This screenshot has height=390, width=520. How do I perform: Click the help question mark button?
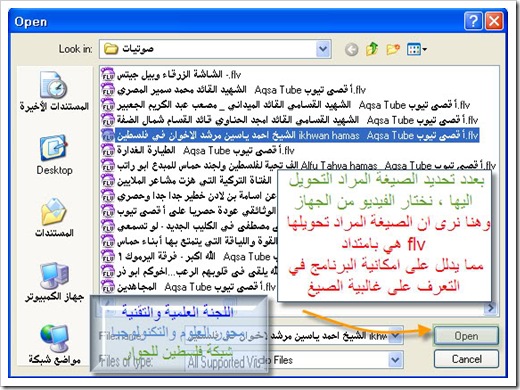click(x=473, y=21)
